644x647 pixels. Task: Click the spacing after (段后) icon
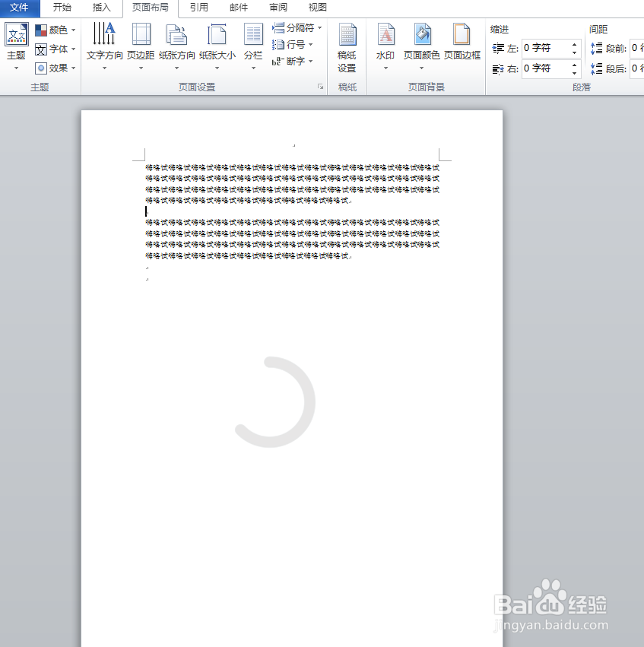(597, 69)
